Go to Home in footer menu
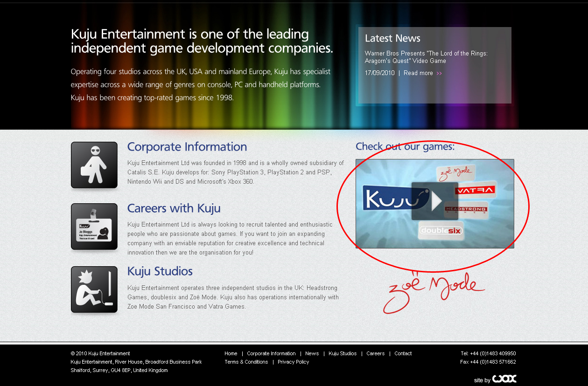Viewport: 588px width, 386px height. pyautogui.click(x=231, y=353)
